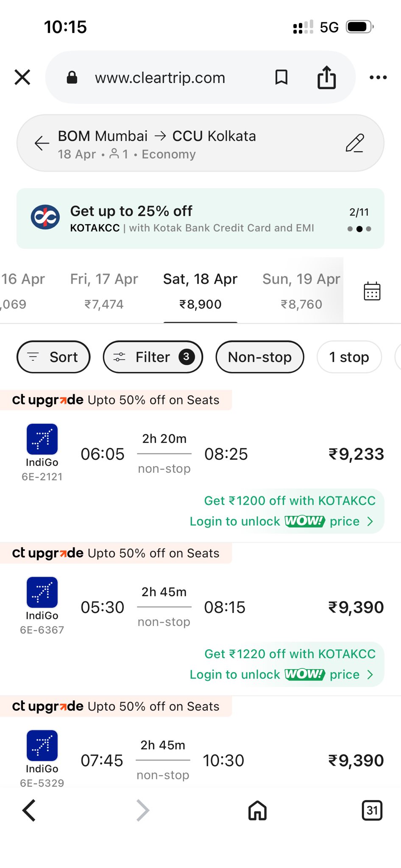Show the 31 open tabs

click(372, 811)
